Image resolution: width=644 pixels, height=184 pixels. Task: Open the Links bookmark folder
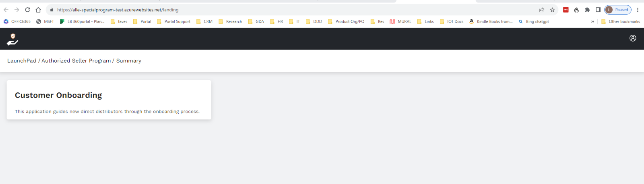[425, 21]
